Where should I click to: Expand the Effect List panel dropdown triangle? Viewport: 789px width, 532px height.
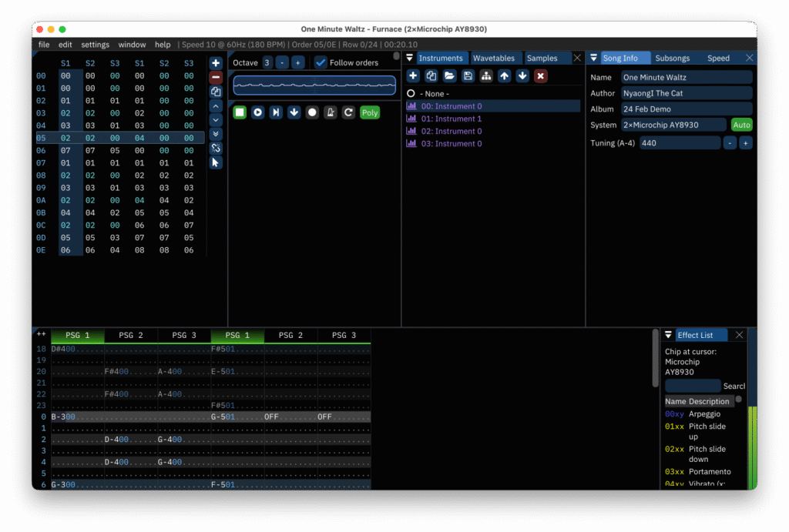tap(668, 335)
